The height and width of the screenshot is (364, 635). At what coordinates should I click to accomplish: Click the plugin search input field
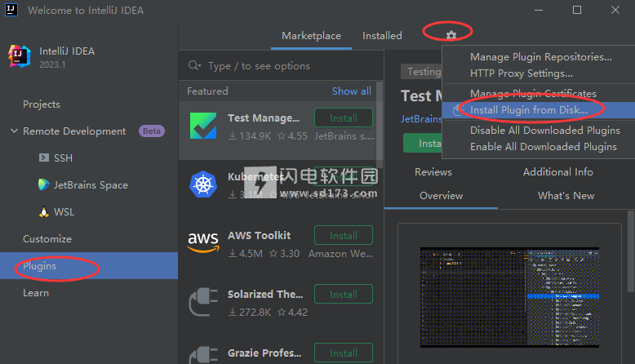tap(281, 65)
